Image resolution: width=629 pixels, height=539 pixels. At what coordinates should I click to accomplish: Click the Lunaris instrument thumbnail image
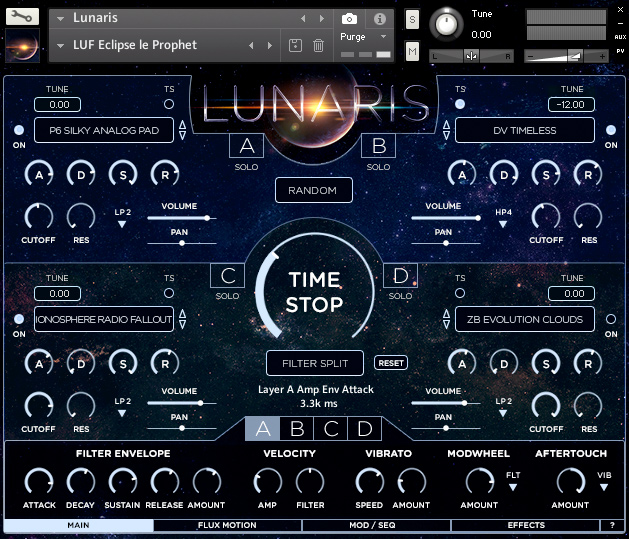click(x=22, y=45)
